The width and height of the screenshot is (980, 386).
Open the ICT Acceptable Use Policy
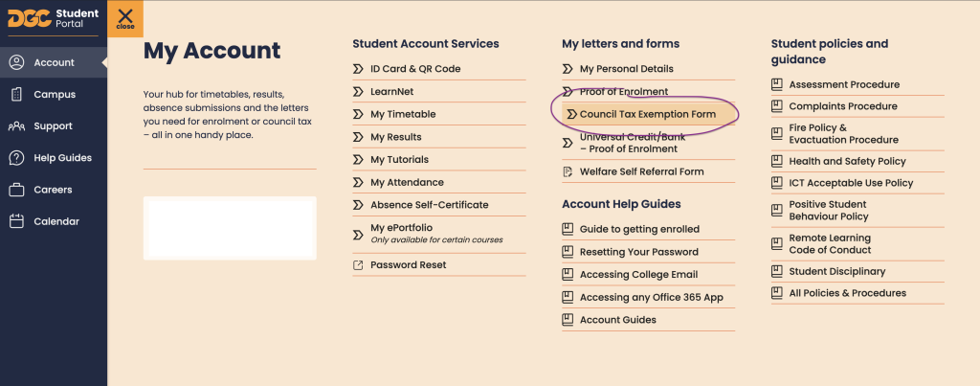click(851, 183)
